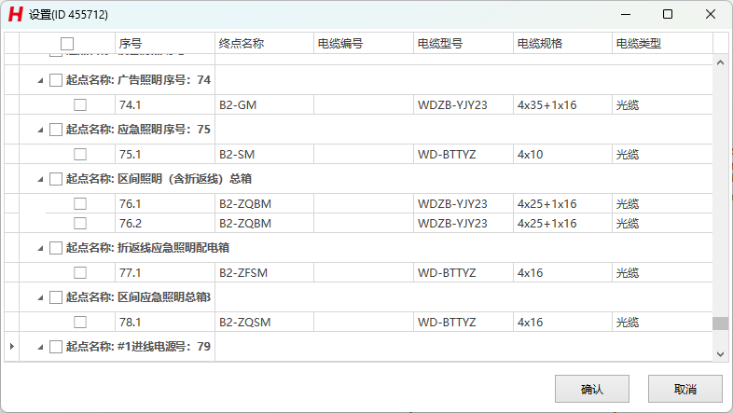
Task: Click the red H application logo icon
Action: (15, 14)
